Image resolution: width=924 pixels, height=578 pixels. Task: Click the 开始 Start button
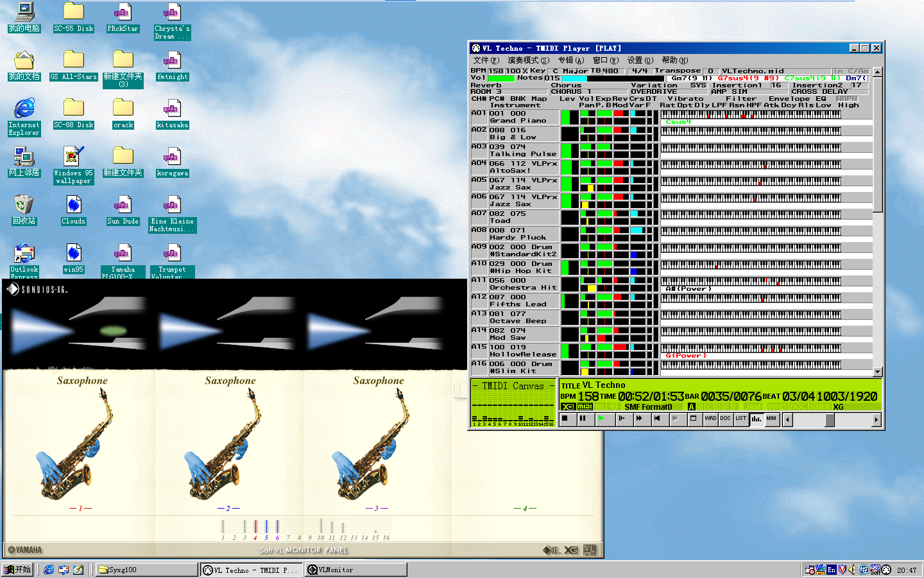(18, 570)
